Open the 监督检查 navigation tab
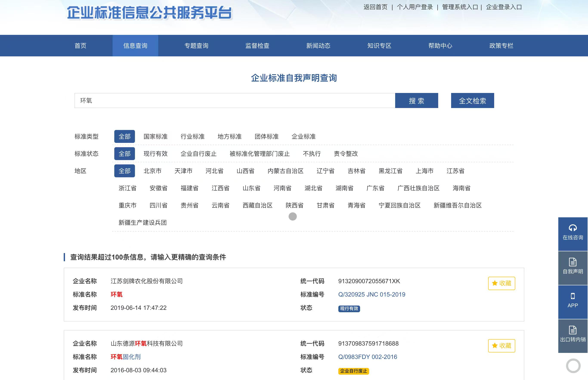Image resolution: width=588 pixels, height=380 pixels. coord(257,46)
